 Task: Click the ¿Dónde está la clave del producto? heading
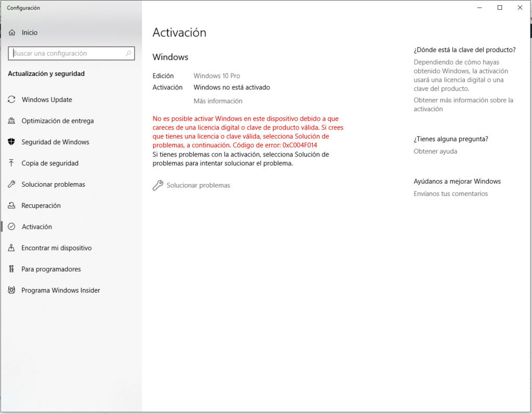pyautogui.click(x=464, y=50)
